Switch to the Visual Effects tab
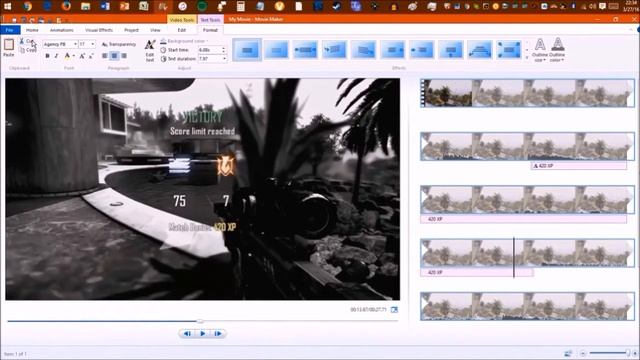The image size is (640, 360). pyautogui.click(x=99, y=30)
